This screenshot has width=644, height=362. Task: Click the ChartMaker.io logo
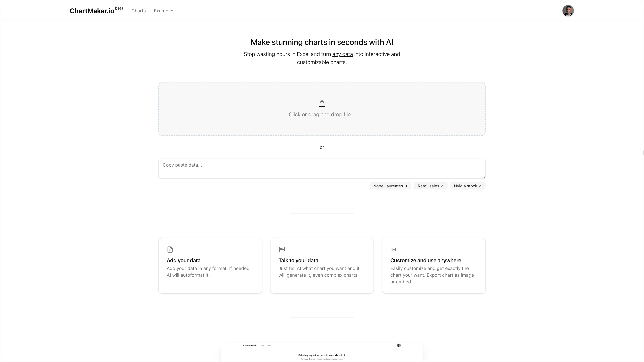point(92,11)
